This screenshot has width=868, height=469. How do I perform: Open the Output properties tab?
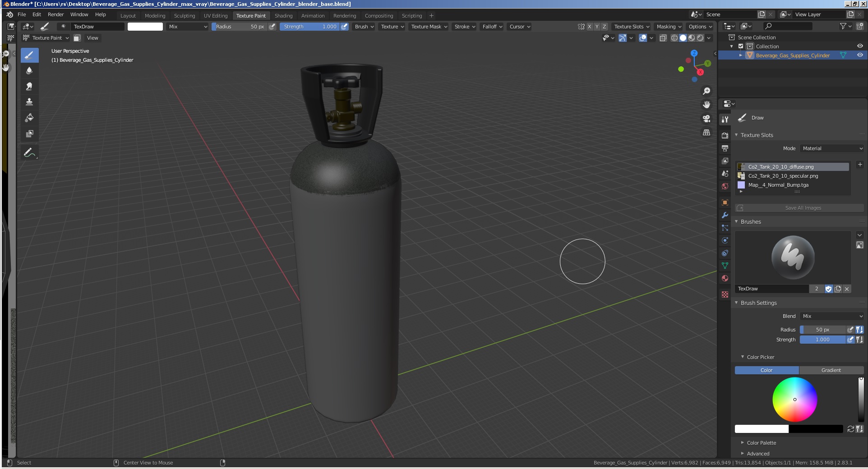point(725,148)
